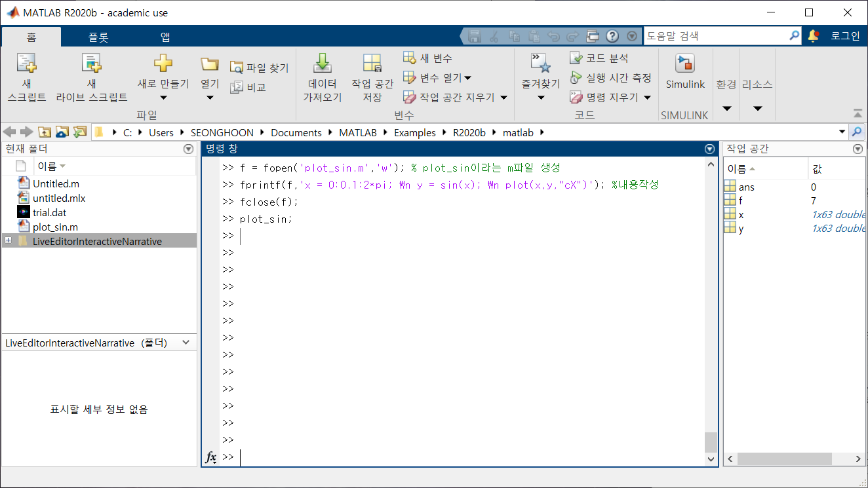Viewport: 868px width, 488px height.
Task: Open 파일 찾기 file search
Action: [x=259, y=67]
